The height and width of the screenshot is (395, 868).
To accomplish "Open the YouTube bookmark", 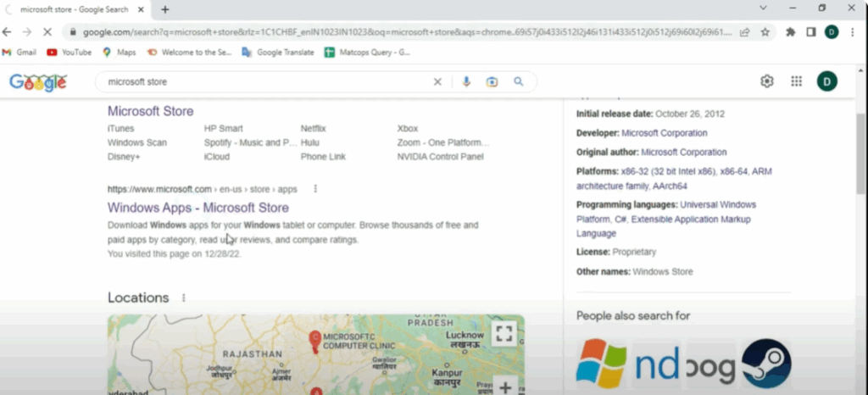I will tap(70, 53).
